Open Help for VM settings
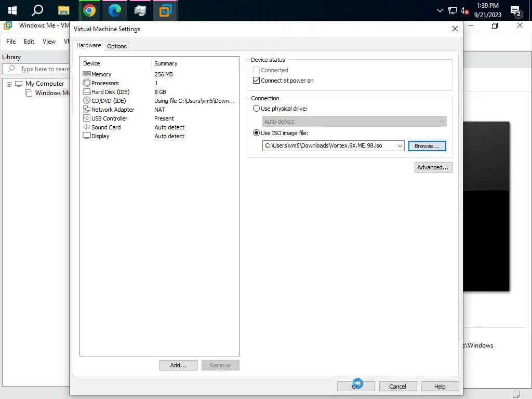Image resolution: width=532 pixels, height=399 pixels. (x=440, y=386)
